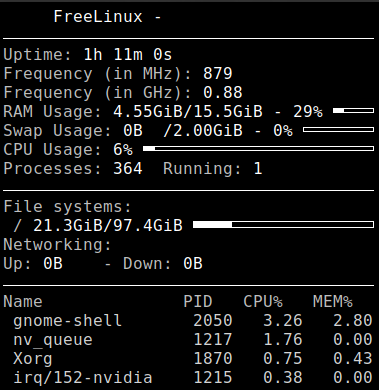Click Xorg CPU value 0.75
379x390 pixels.
283,359
